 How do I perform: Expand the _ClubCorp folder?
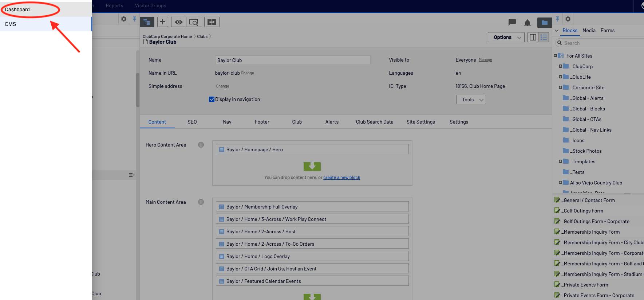click(x=560, y=66)
